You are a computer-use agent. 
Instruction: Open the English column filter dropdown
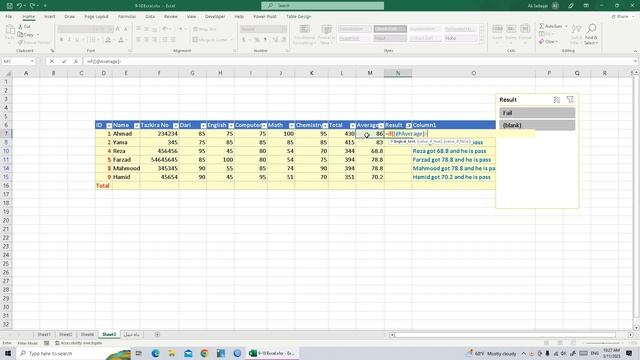231,125
